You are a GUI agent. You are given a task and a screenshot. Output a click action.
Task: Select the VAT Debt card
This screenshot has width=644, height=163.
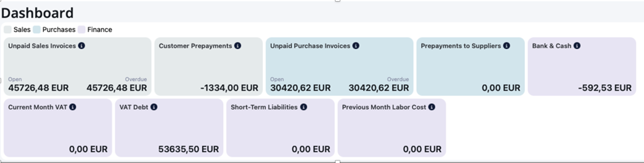point(169,127)
